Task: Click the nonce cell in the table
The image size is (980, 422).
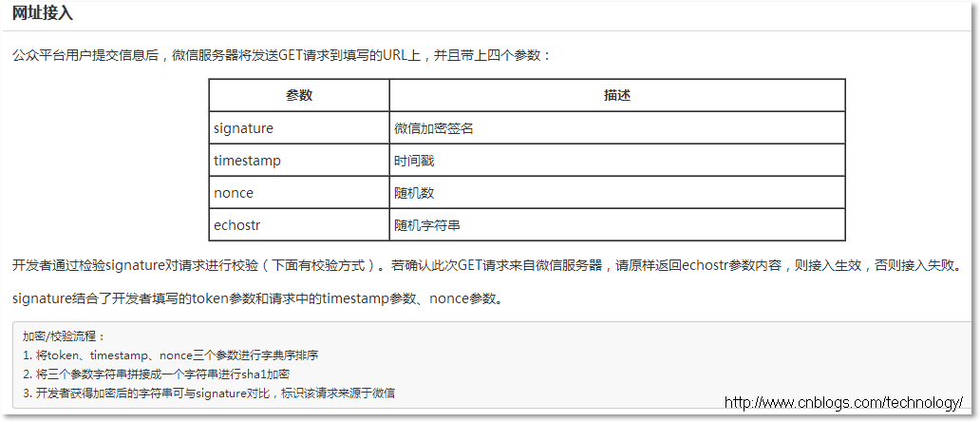Action: 234,193
